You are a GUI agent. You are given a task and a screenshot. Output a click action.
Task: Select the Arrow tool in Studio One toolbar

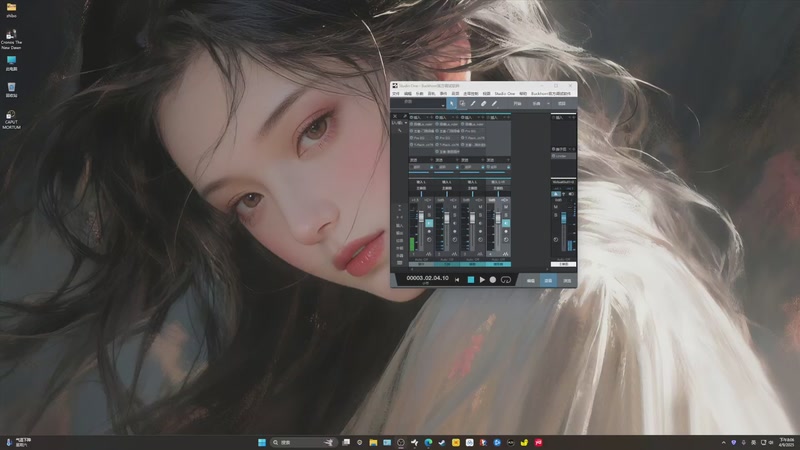point(452,104)
